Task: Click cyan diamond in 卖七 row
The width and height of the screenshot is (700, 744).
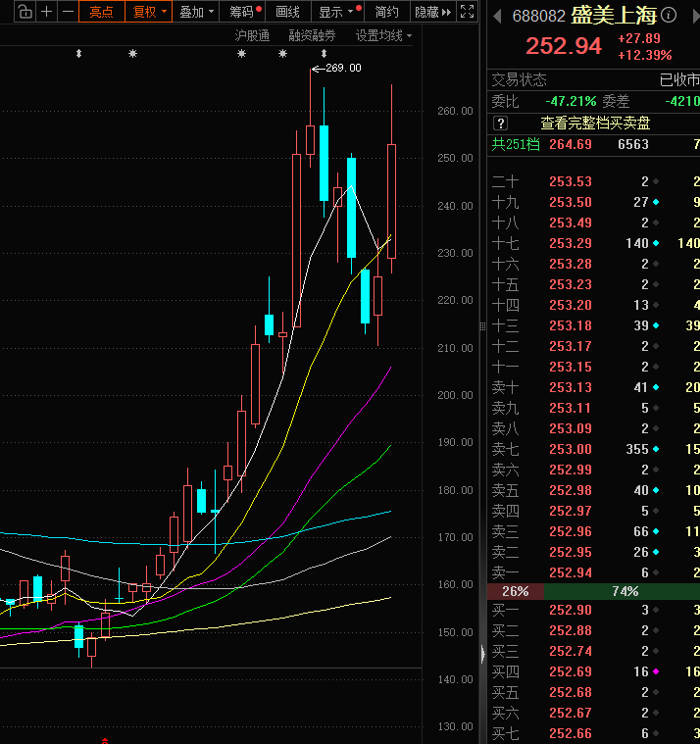Action: click(x=656, y=449)
